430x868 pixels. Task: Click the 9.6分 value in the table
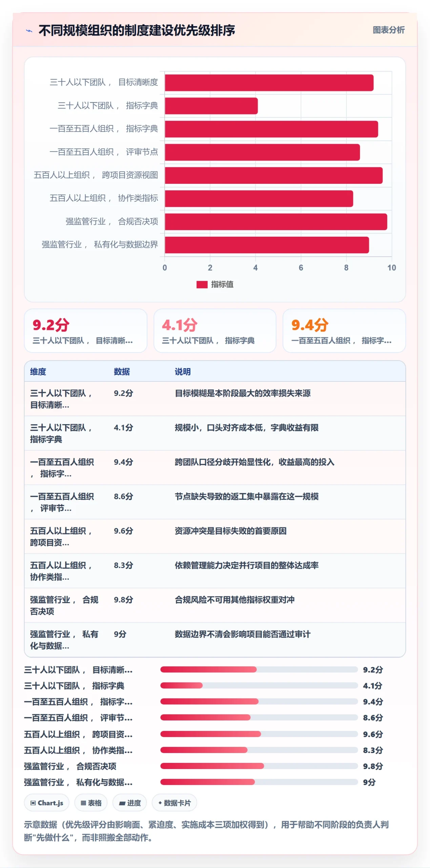[123, 531]
